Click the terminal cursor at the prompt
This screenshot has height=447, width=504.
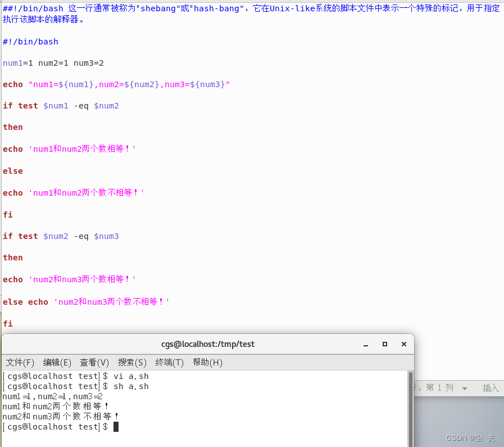click(116, 427)
